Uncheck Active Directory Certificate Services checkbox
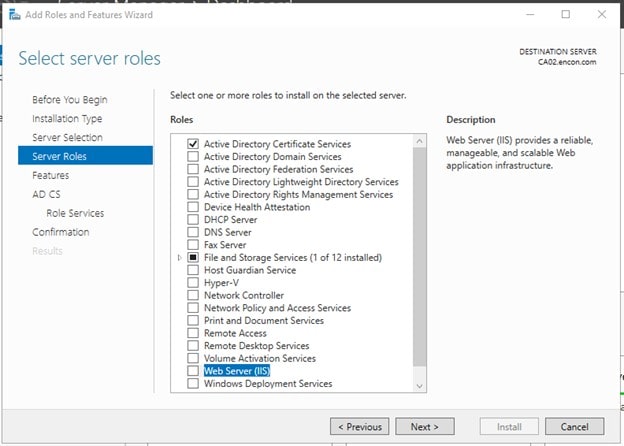 pyautogui.click(x=194, y=144)
